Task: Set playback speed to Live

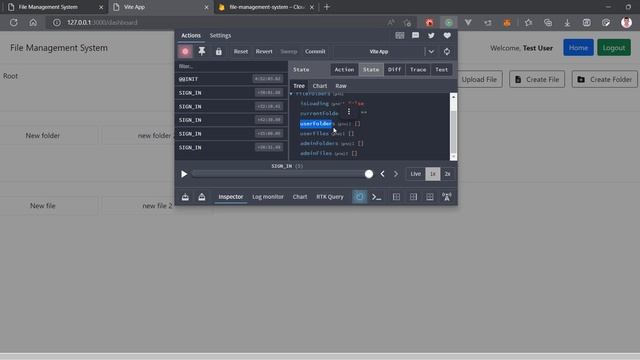Action: click(x=416, y=174)
